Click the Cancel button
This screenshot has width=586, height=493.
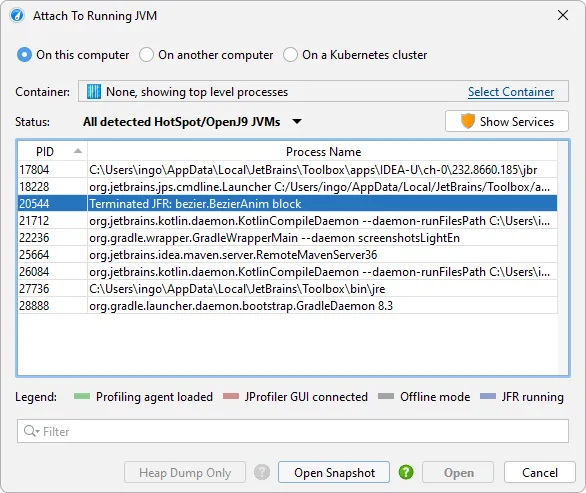coord(540,472)
